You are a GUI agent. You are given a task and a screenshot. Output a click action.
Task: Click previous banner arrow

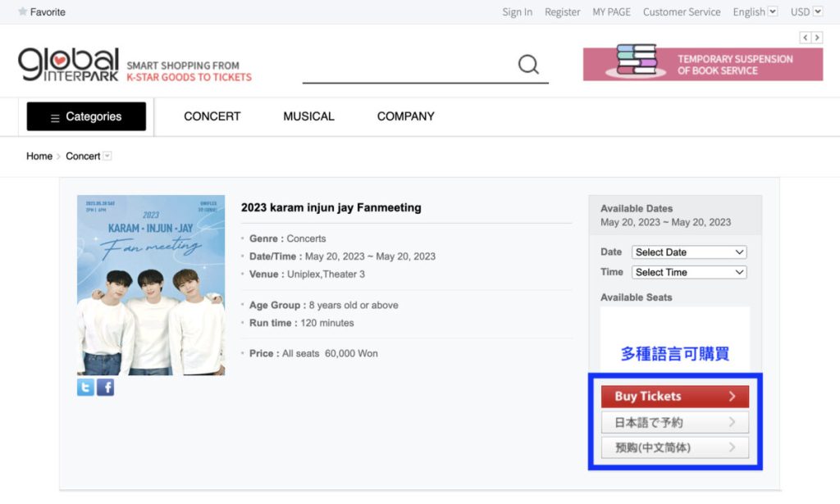(806, 38)
